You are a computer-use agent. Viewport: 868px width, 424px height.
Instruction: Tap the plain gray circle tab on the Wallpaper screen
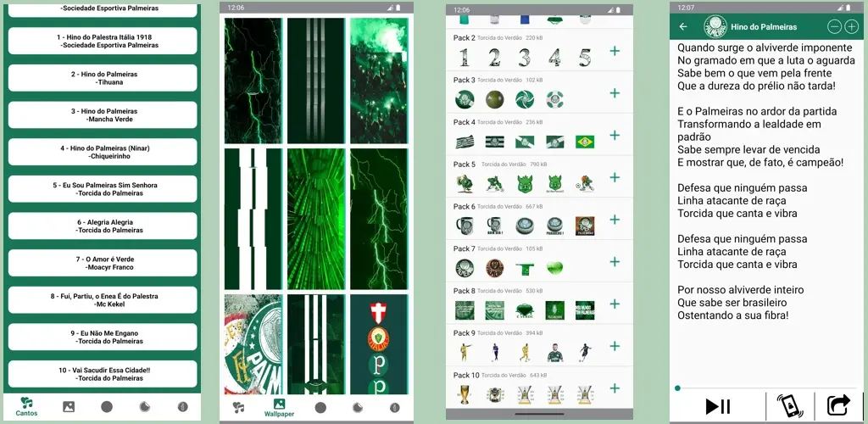point(320,407)
